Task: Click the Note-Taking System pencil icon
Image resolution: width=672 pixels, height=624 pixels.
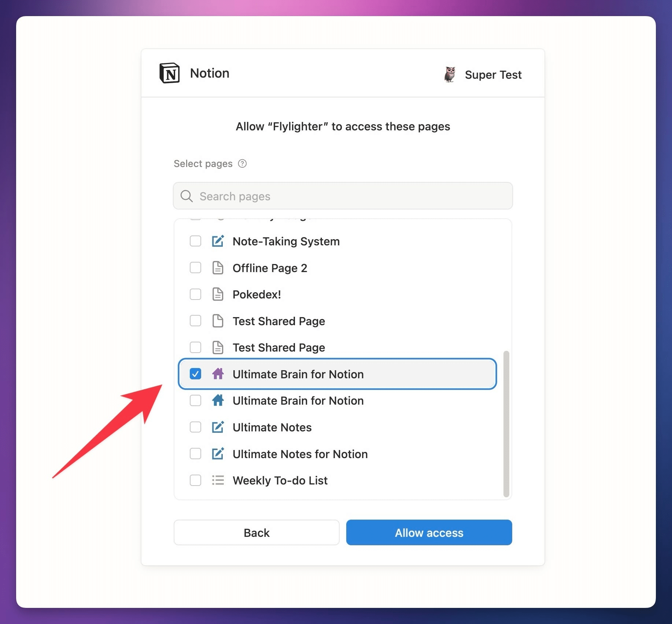Action: click(x=218, y=241)
